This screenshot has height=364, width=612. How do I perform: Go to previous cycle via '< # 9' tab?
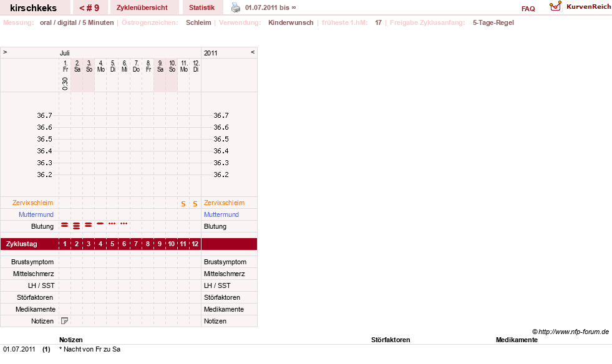pos(89,8)
